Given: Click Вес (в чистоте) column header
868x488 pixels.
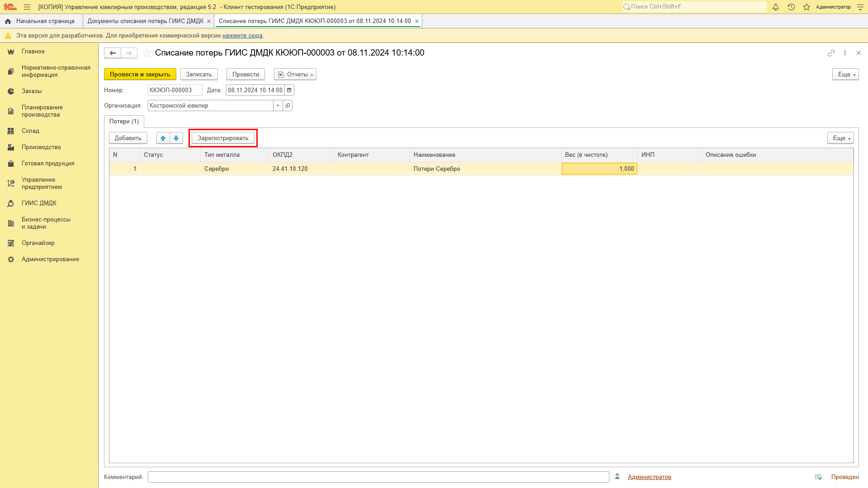Looking at the screenshot, I should click(x=599, y=155).
